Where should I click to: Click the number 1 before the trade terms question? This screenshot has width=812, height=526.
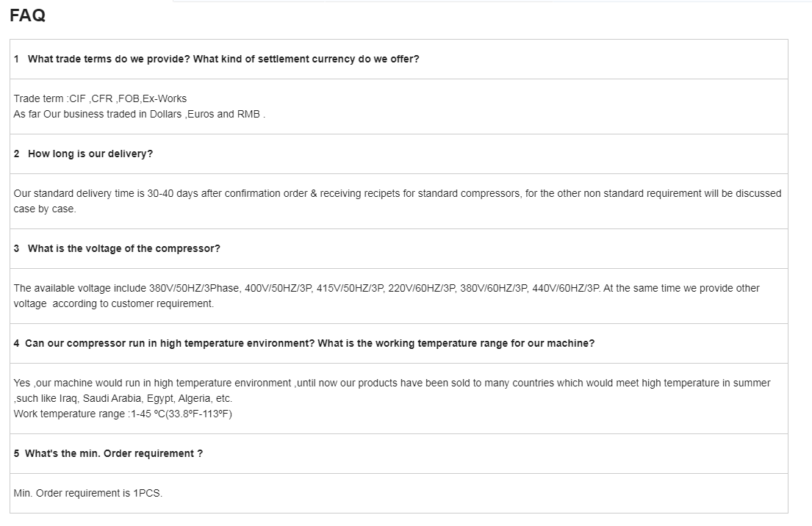[17, 59]
